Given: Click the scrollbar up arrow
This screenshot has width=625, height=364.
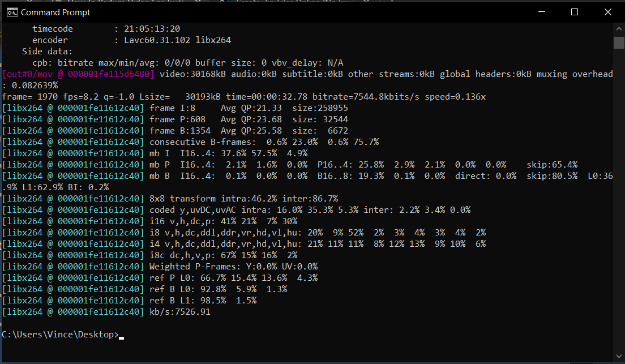Looking at the screenshot, I should 618,28.
